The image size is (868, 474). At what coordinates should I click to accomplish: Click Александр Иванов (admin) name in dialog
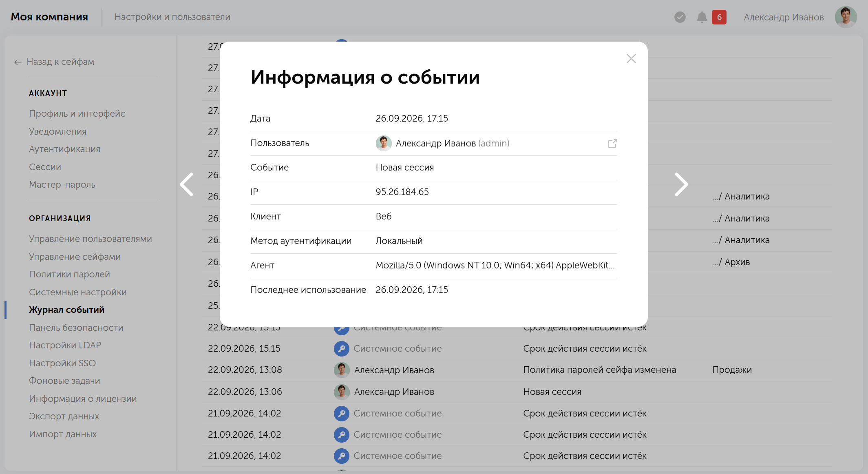453,144
